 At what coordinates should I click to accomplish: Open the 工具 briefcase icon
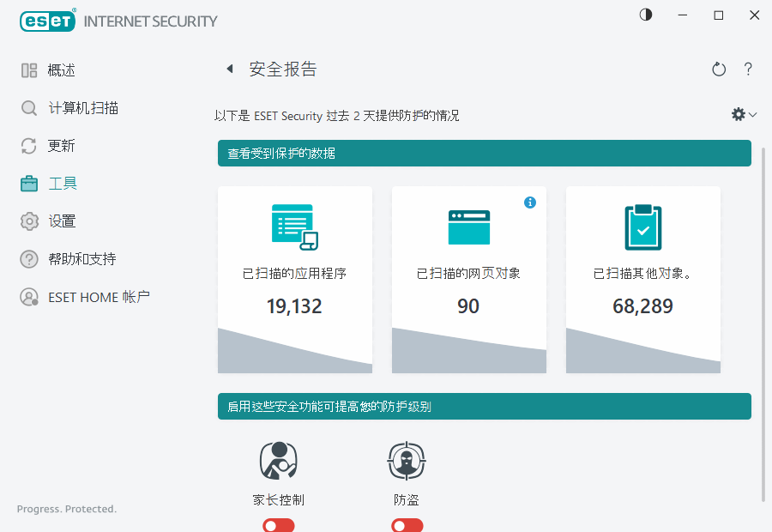(x=28, y=183)
